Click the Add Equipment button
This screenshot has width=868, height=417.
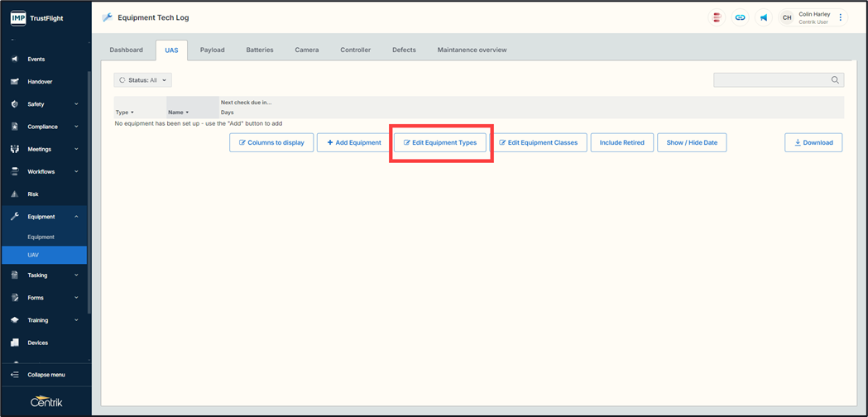pyautogui.click(x=354, y=142)
